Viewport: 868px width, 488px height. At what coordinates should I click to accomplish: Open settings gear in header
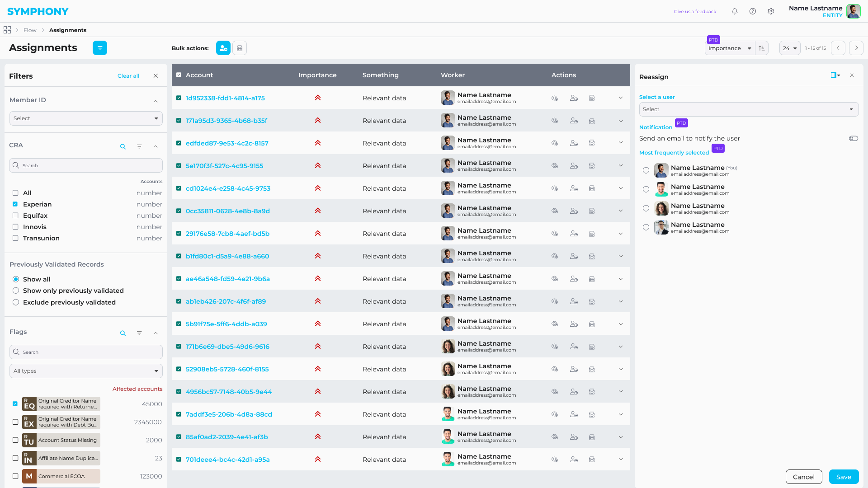click(771, 11)
